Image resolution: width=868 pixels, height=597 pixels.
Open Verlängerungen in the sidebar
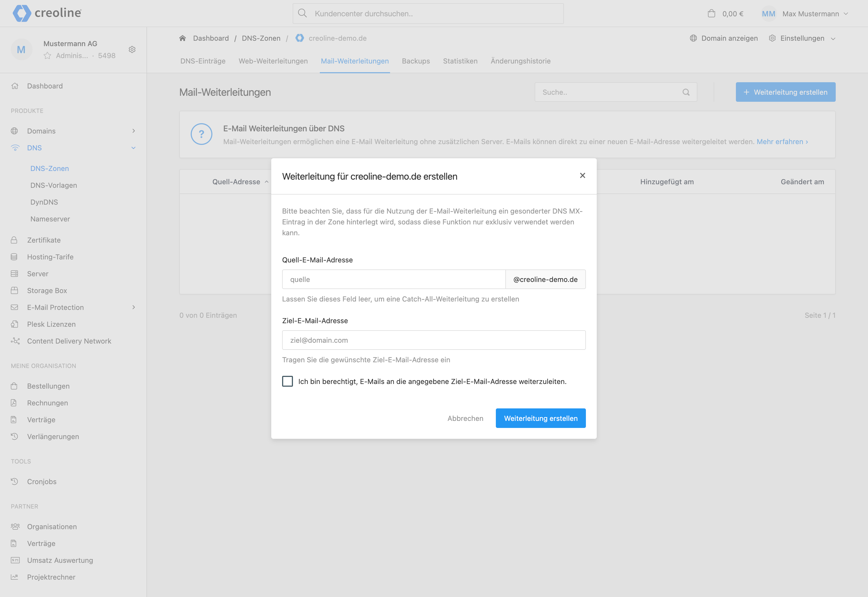pyautogui.click(x=53, y=437)
